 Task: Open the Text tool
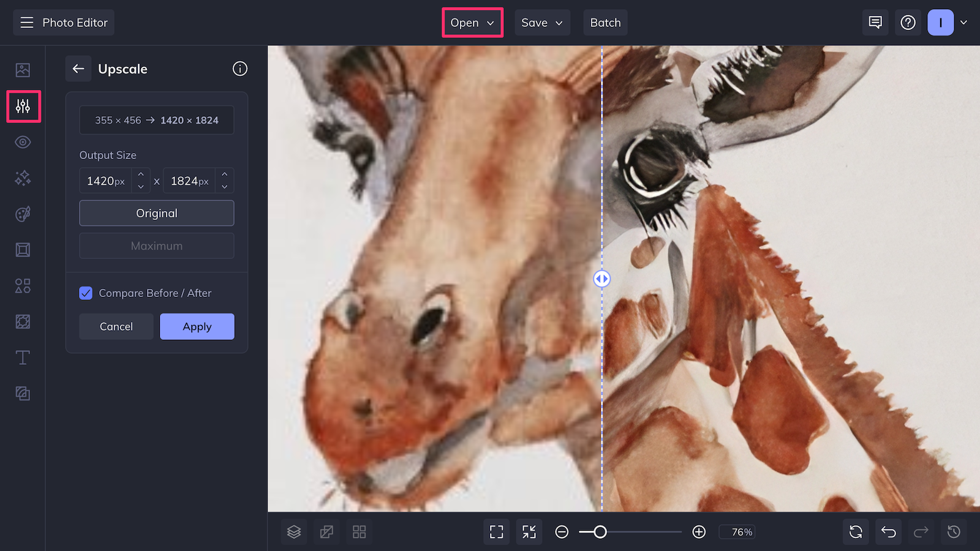click(23, 358)
